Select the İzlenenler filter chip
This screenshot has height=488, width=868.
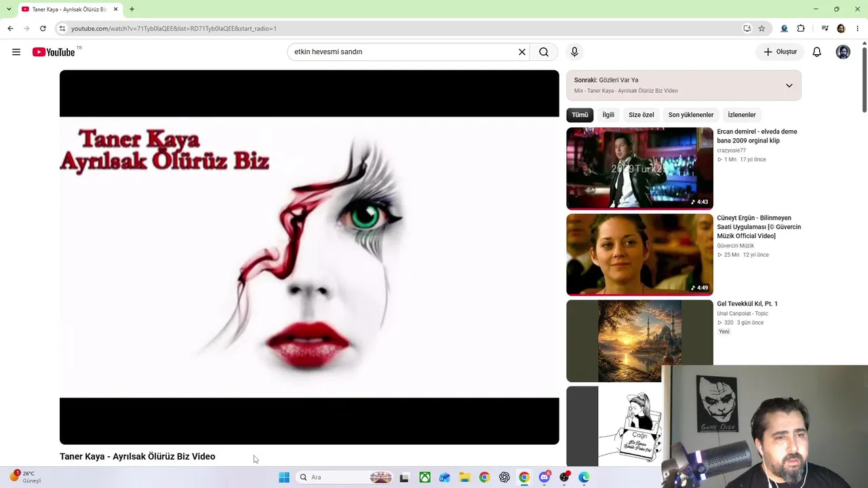742,115
